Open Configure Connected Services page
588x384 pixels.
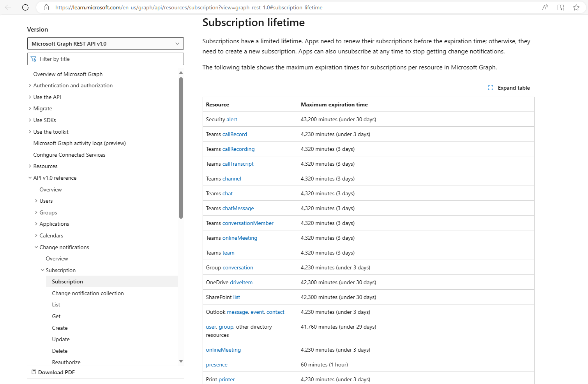click(x=69, y=155)
